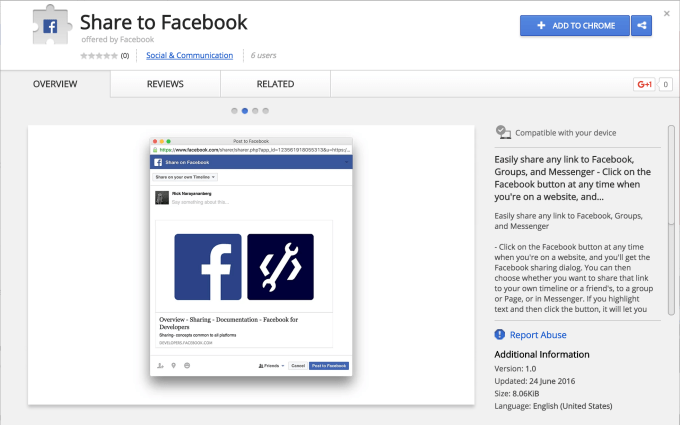Image resolution: width=680 pixels, height=425 pixels.
Task: Switch to the Reviews tab
Action: tap(165, 84)
